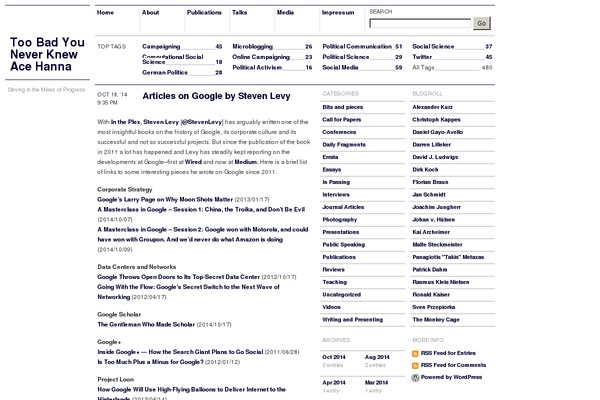Click the RSS Feed for Comments icon
The image size is (600, 400).
[415, 366]
